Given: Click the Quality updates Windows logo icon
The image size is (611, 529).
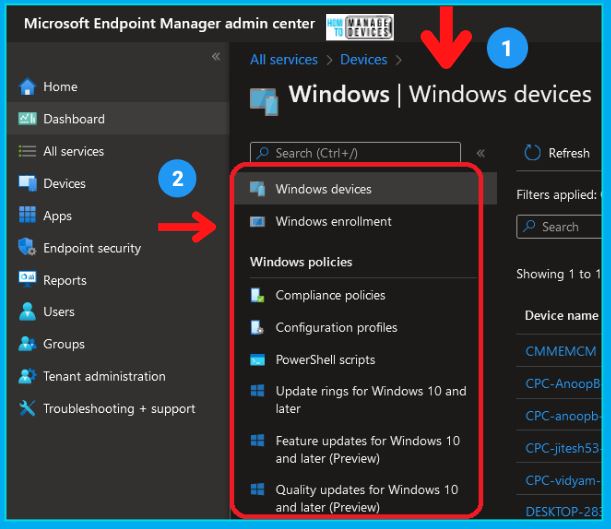Looking at the screenshot, I should (x=258, y=489).
